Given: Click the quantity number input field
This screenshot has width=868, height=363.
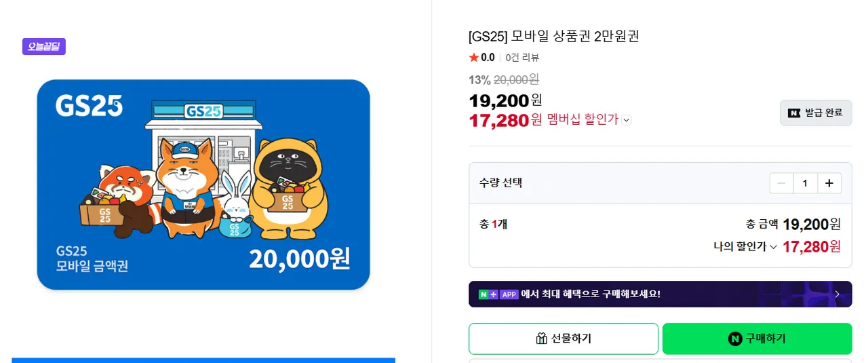Looking at the screenshot, I should coord(805,183).
